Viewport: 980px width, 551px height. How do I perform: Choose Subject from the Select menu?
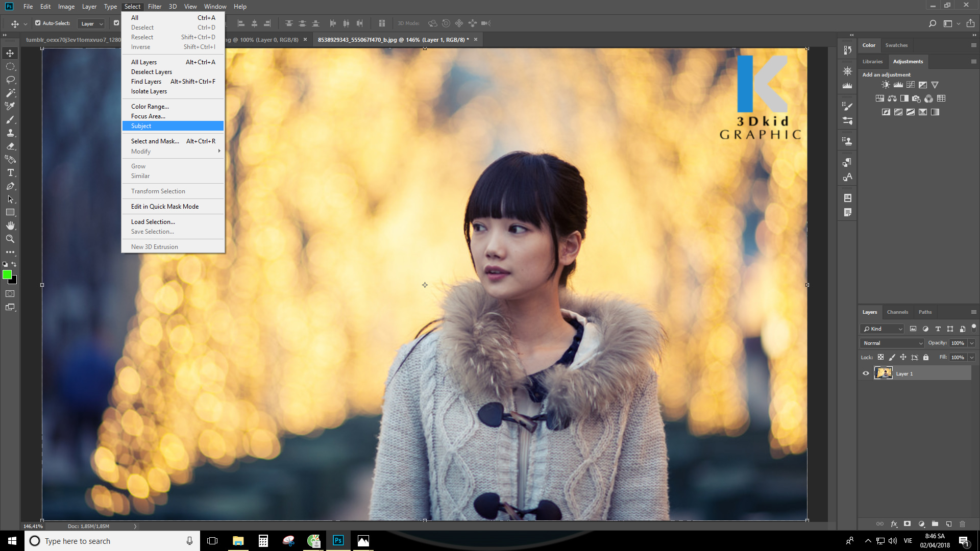[141, 126]
